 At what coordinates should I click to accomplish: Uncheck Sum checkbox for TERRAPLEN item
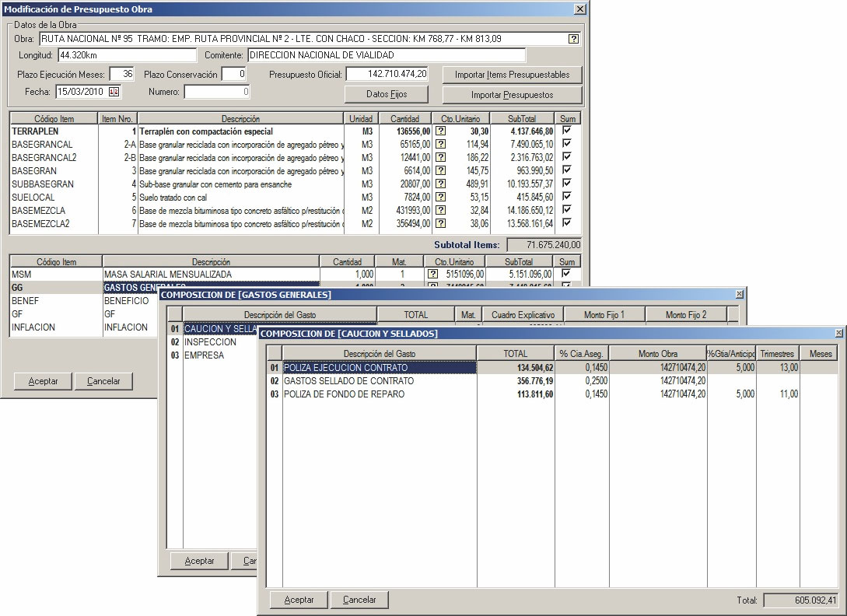pos(566,131)
